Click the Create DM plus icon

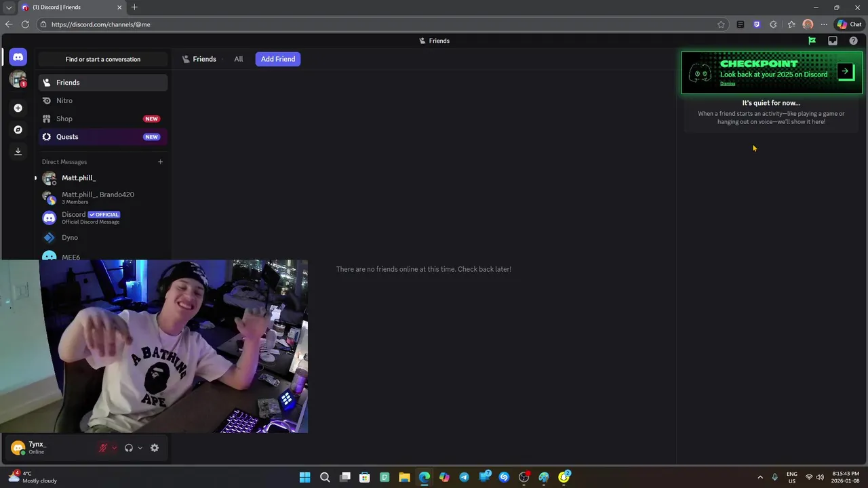pyautogui.click(x=160, y=162)
